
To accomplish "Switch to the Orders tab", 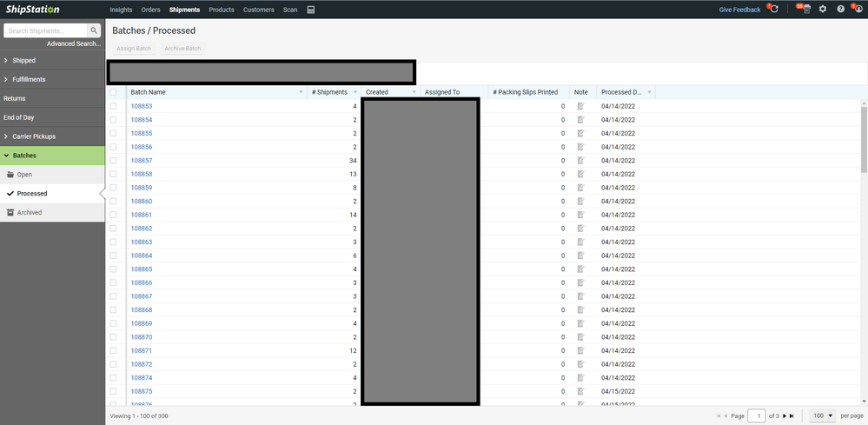I will pos(150,10).
